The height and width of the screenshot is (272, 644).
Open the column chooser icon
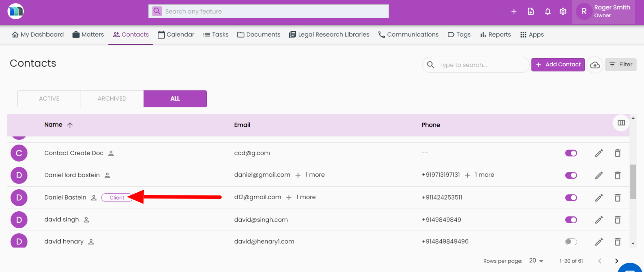pyautogui.click(x=621, y=123)
